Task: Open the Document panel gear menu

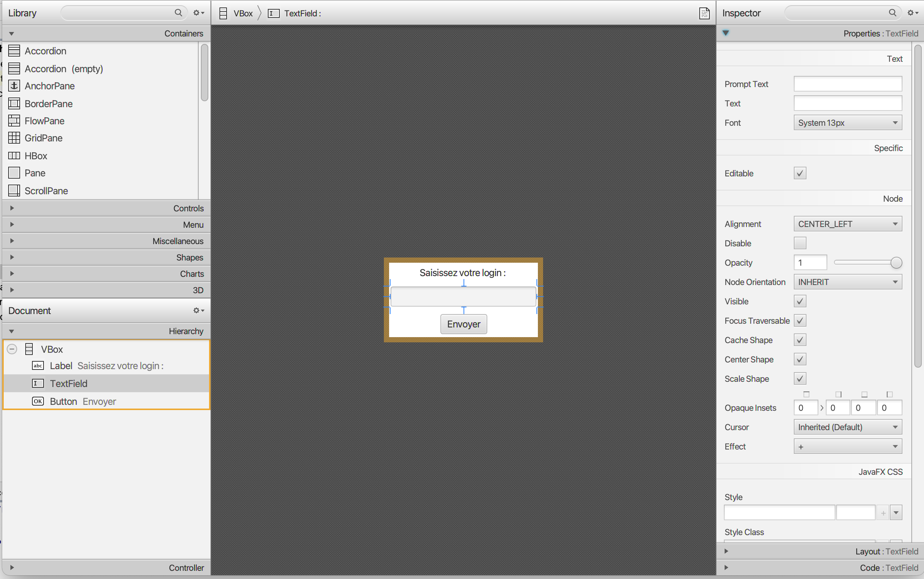Action: coord(198,311)
